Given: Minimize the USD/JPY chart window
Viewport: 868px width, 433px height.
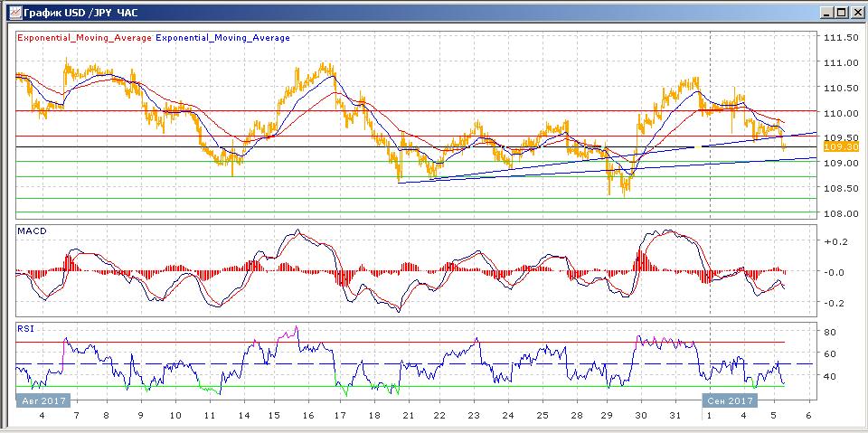Looking at the screenshot, I should 826,12.
